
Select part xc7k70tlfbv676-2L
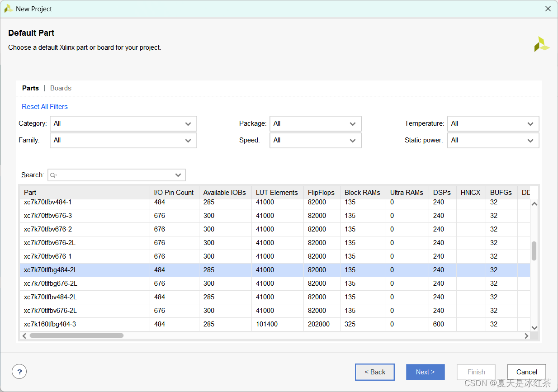[274, 311]
